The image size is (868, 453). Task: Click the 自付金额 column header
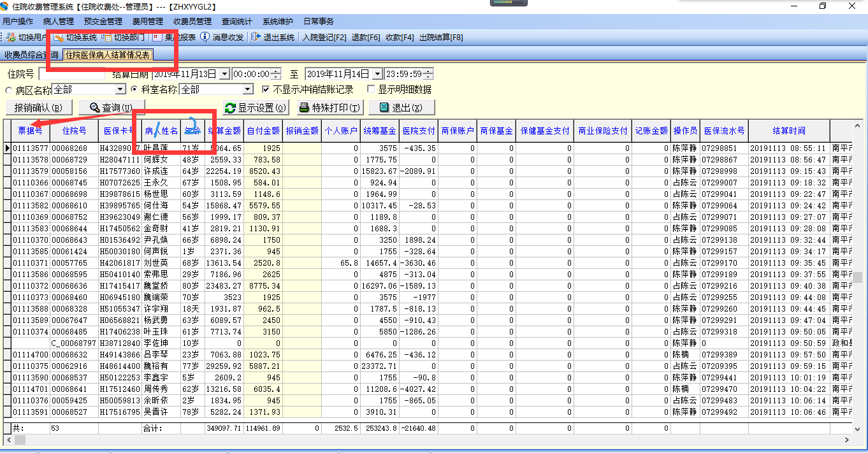(x=263, y=131)
